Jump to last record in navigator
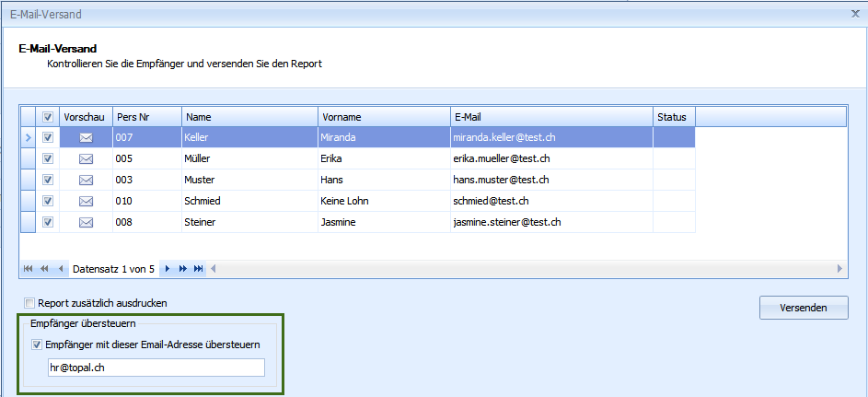 199,269
